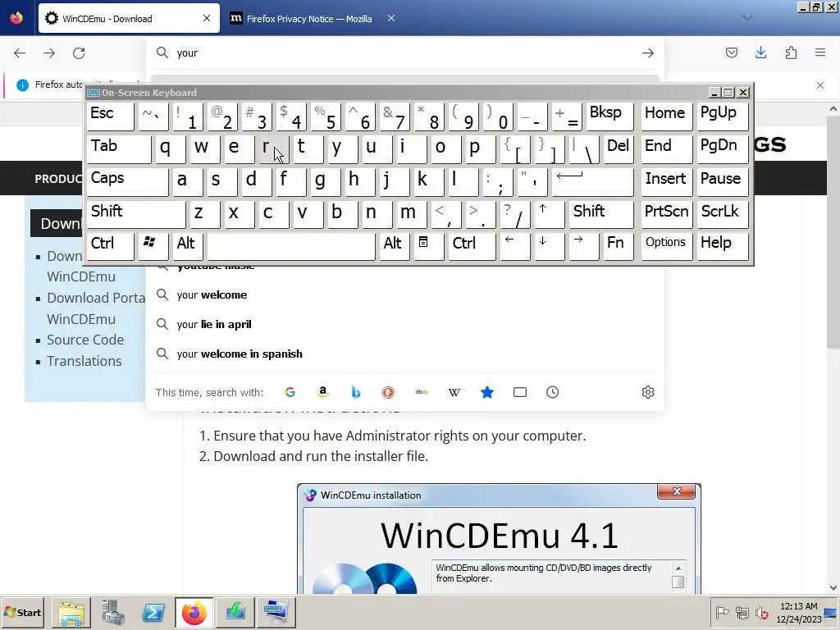Toggle the right Ctrl key
Screen dimensions: 840x630
click(472, 246)
